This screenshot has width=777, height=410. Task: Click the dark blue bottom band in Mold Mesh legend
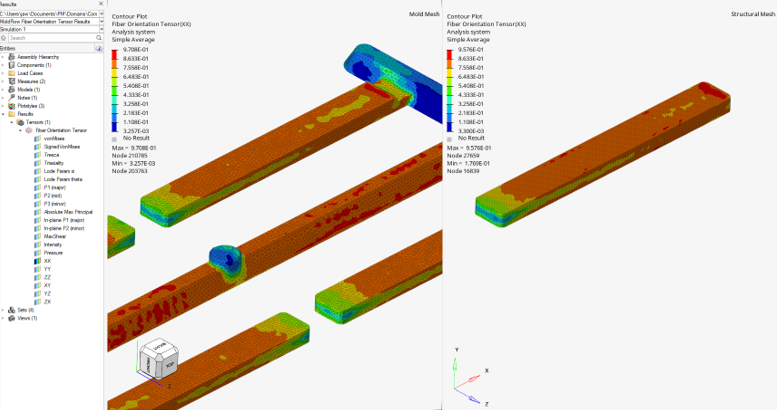[114, 126]
